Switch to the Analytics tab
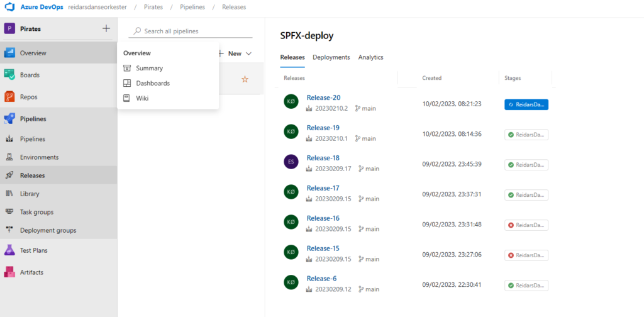This screenshot has width=644, height=317. [x=370, y=57]
